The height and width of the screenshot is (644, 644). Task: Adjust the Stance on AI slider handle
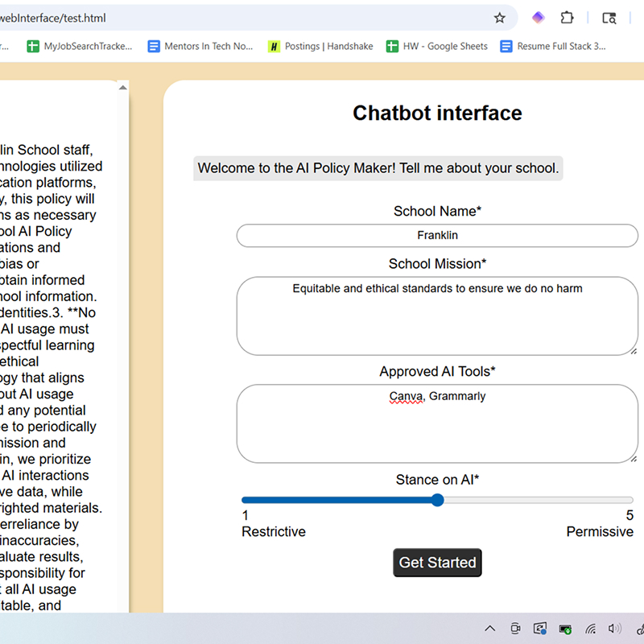pos(437,500)
